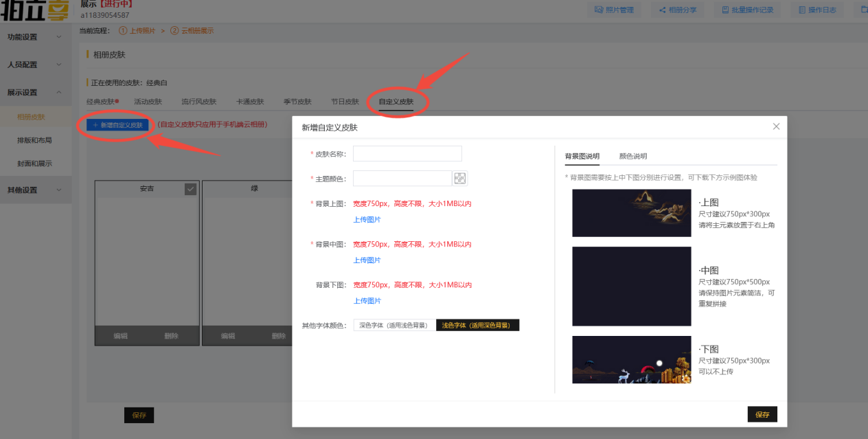Click the 上图 example thumbnail

pyautogui.click(x=631, y=213)
